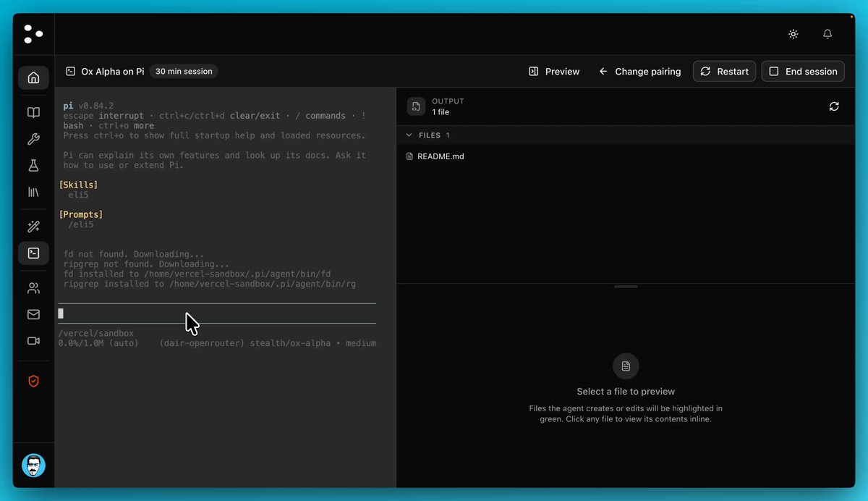The width and height of the screenshot is (868, 501).
Task: Click the README.md file icon
Action: point(410,156)
